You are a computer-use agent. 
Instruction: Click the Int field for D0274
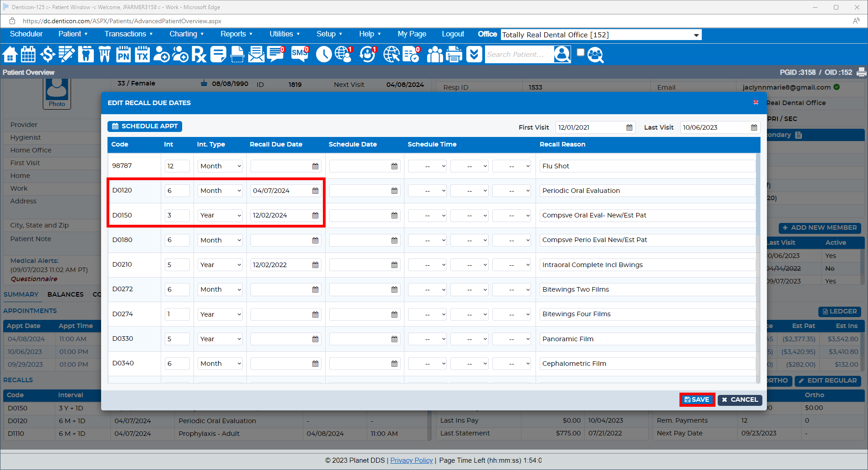pyautogui.click(x=177, y=314)
